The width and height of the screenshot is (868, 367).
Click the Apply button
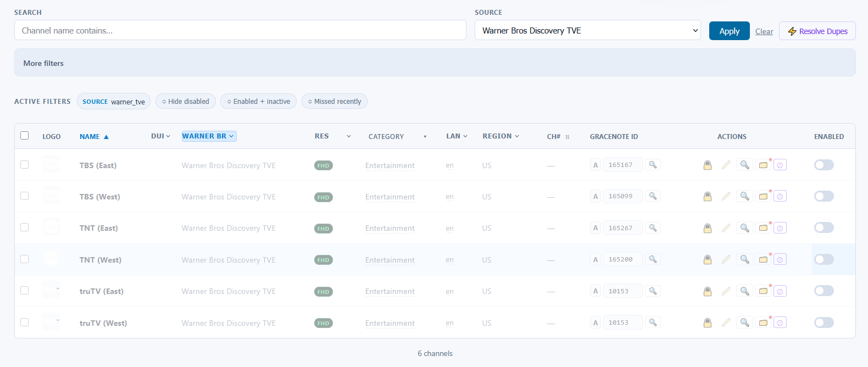point(730,31)
